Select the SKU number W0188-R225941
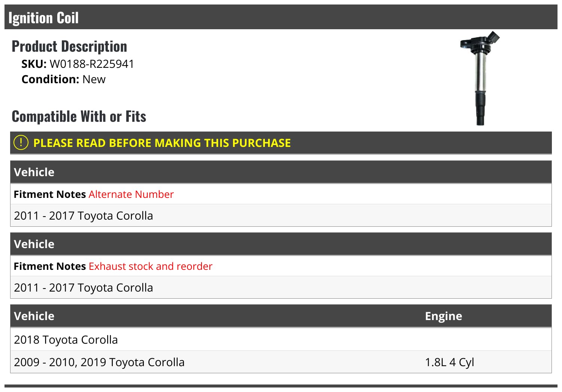562x392 pixels. coord(92,64)
